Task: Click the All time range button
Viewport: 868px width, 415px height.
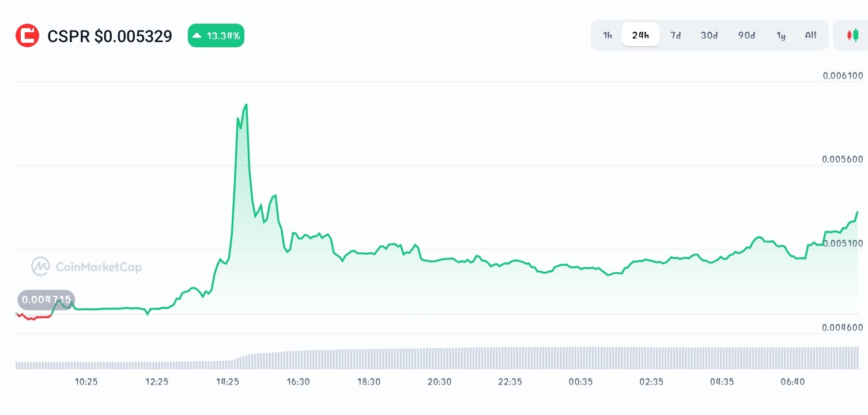Action: point(810,35)
